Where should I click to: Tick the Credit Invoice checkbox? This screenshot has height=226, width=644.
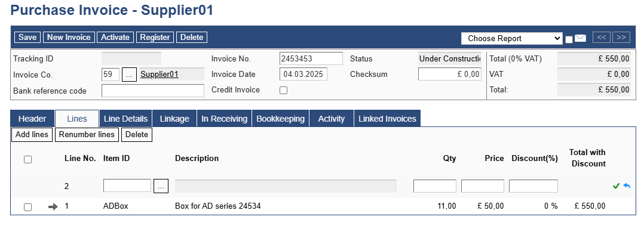tap(283, 91)
